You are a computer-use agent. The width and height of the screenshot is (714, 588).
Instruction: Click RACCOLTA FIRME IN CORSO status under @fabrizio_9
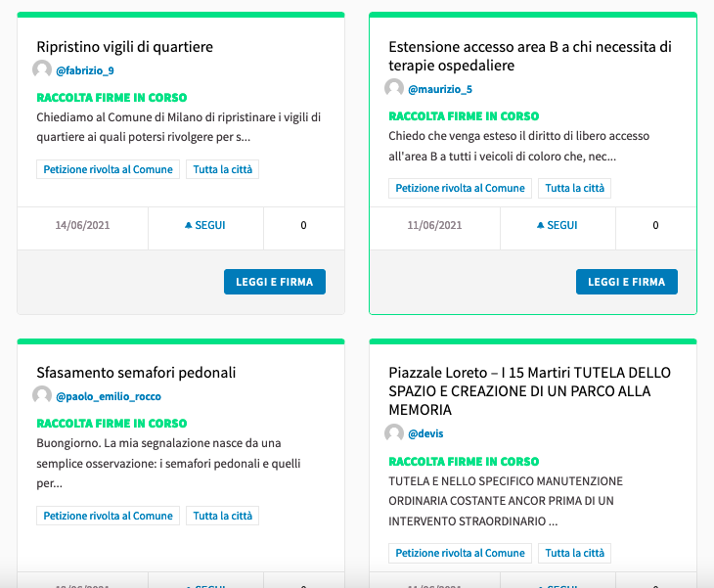click(x=112, y=98)
